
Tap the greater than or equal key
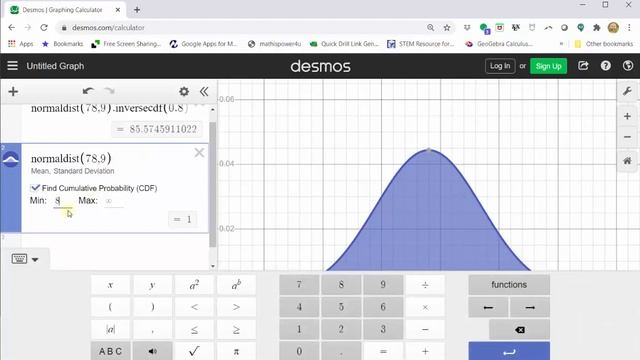(x=236, y=329)
